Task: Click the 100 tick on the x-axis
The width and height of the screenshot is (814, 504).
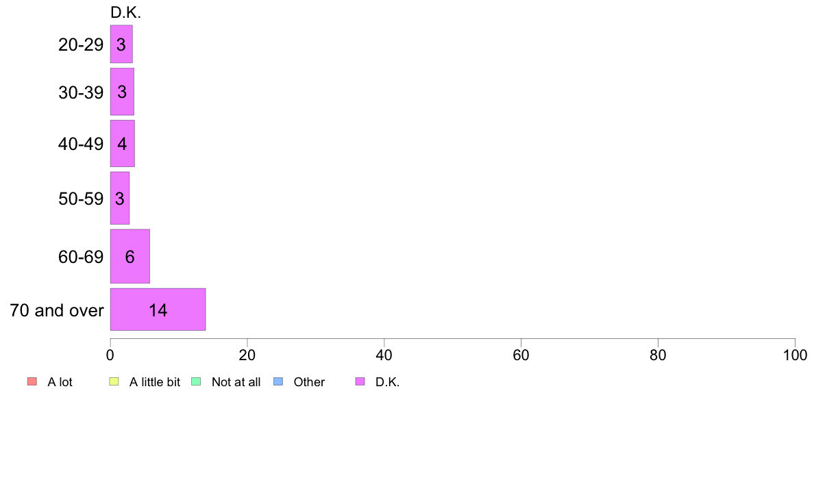Action: tap(795, 355)
